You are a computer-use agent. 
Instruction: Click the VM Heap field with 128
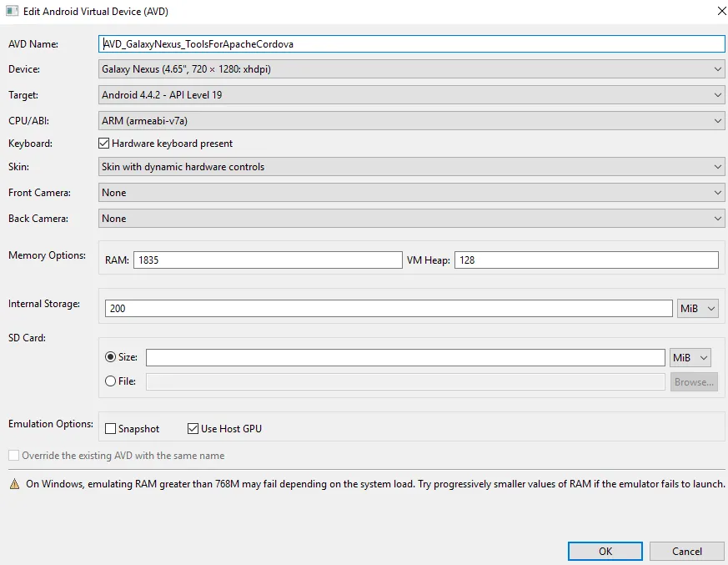tap(586, 260)
